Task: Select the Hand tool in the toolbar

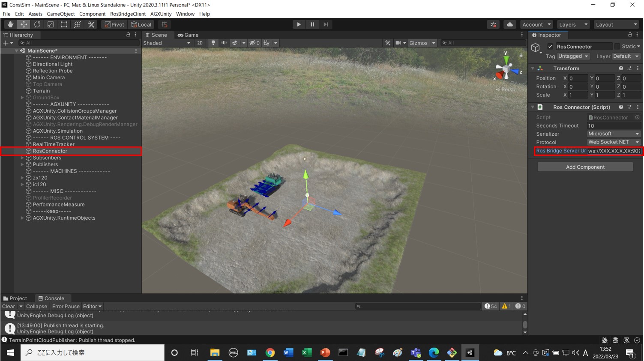Action: (x=10, y=24)
